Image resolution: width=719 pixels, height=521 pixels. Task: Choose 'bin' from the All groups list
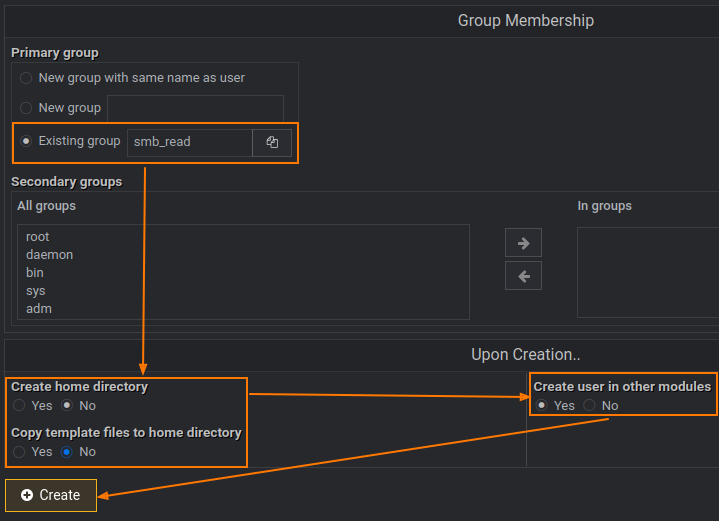pyautogui.click(x=35, y=273)
